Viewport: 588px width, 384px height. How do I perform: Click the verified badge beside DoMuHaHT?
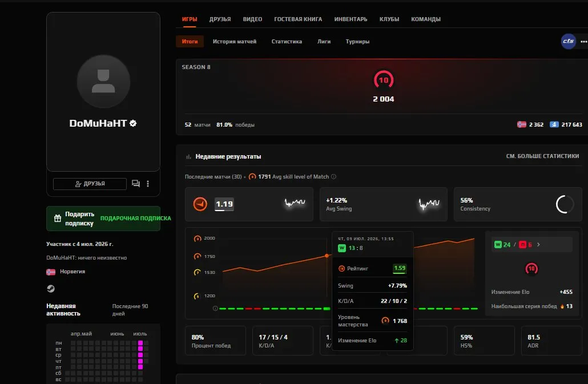[133, 123]
